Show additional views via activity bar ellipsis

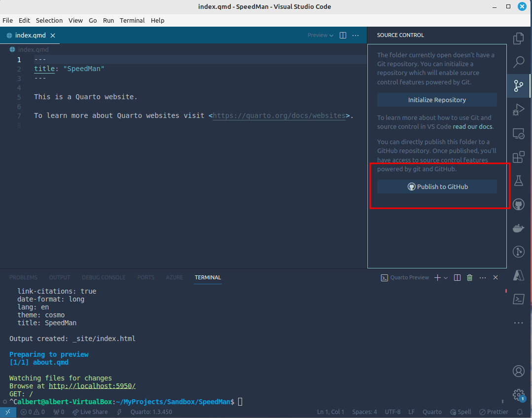[518, 323]
